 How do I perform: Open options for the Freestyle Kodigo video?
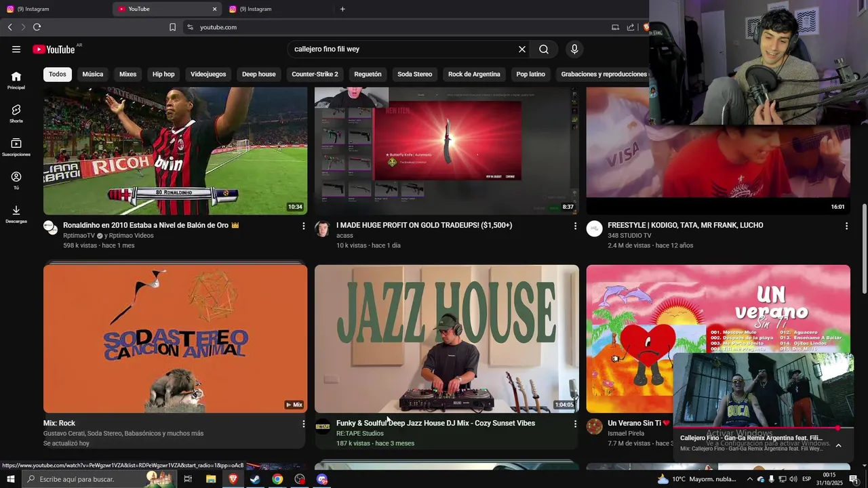coord(846,226)
